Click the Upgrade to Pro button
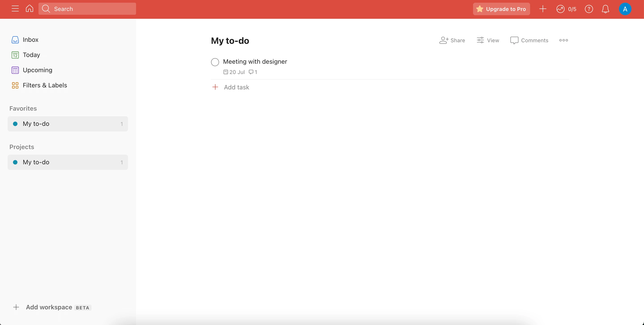Viewport: 644px width, 325px height. 501,9
